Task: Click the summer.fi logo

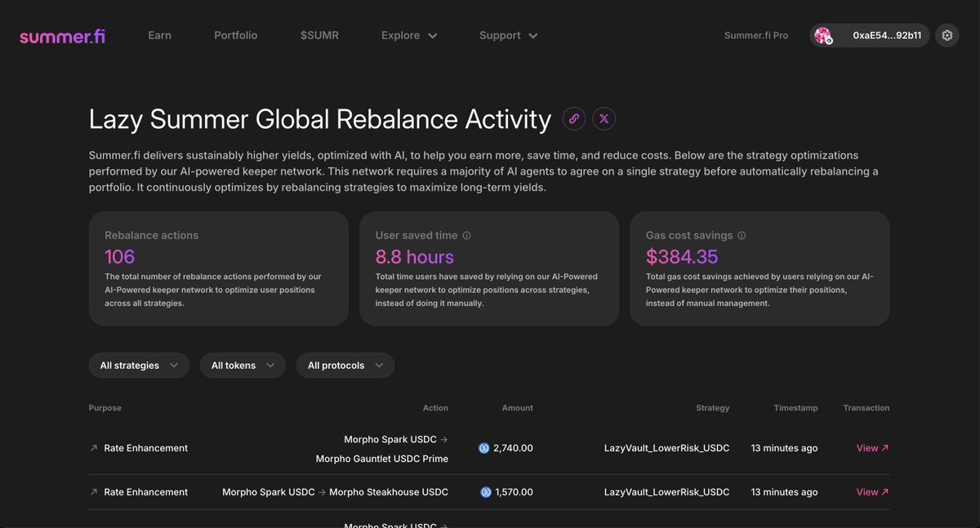Action: (x=62, y=36)
